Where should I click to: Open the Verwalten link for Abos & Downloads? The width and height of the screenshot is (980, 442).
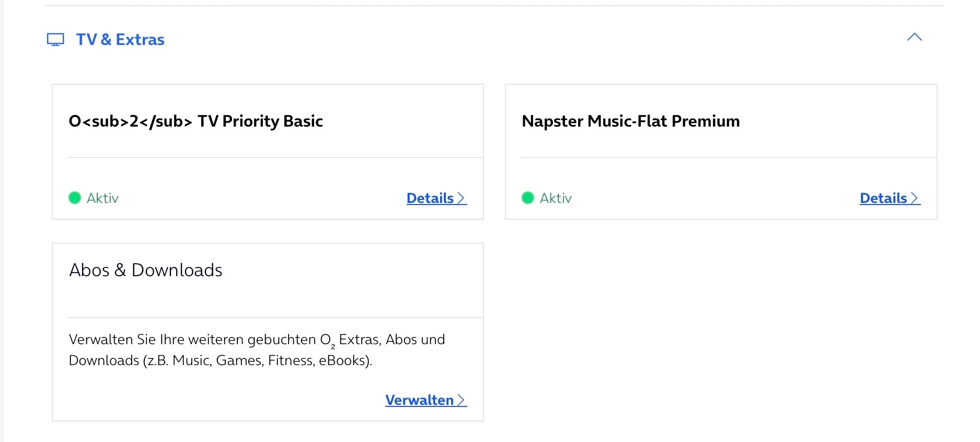[x=419, y=400]
